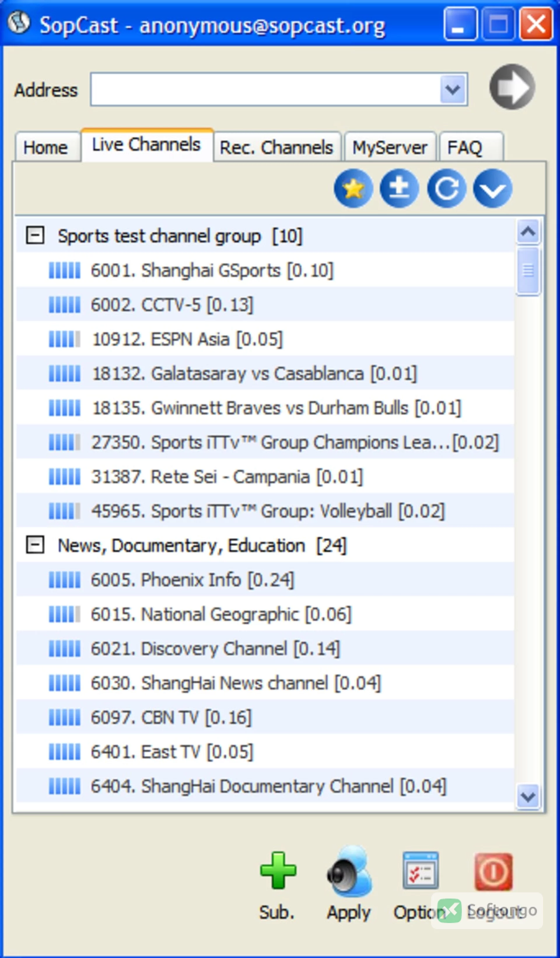This screenshot has height=958, width=560.
Task: Click the signal bars icon for Phoenix Info
Action: 65,580
